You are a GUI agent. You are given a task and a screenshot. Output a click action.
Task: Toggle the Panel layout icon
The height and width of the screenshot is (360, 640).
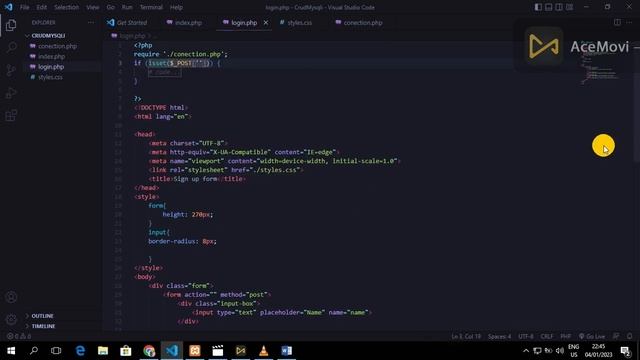click(x=548, y=7)
